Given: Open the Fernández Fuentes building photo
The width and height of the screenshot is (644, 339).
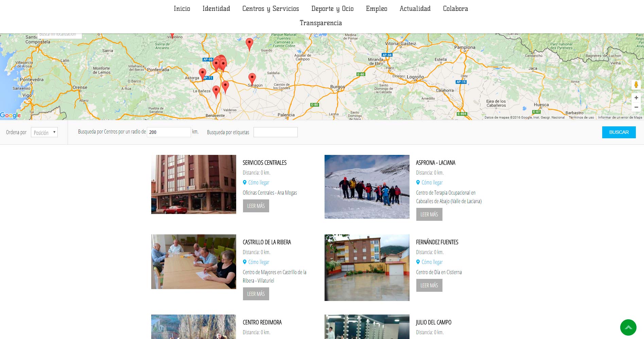Looking at the screenshot, I should (x=367, y=268).
